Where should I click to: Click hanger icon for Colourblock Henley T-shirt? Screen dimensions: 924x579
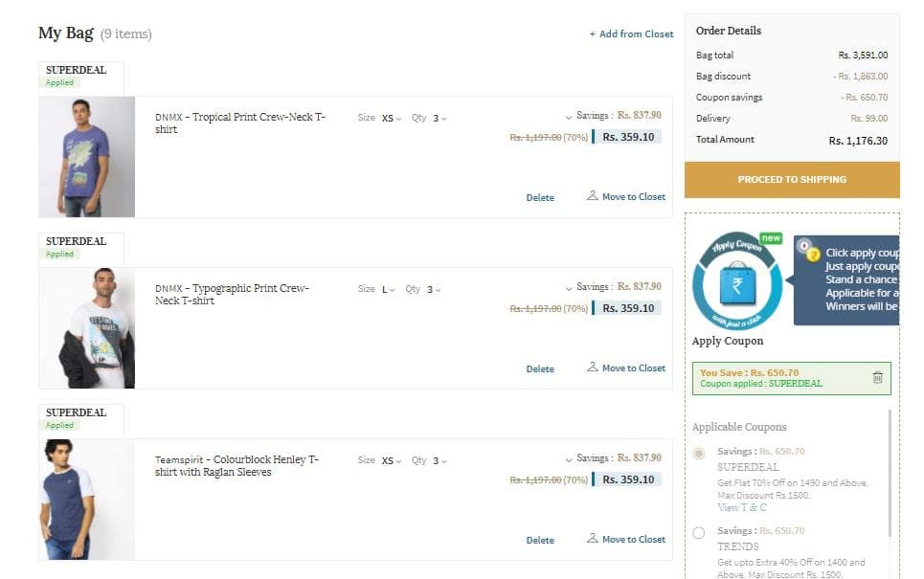click(593, 539)
